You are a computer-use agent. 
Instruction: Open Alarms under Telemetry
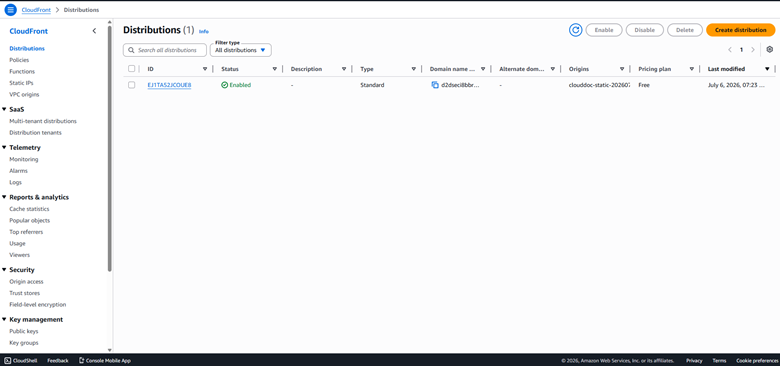pyautogui.click(x=18, y=171)
